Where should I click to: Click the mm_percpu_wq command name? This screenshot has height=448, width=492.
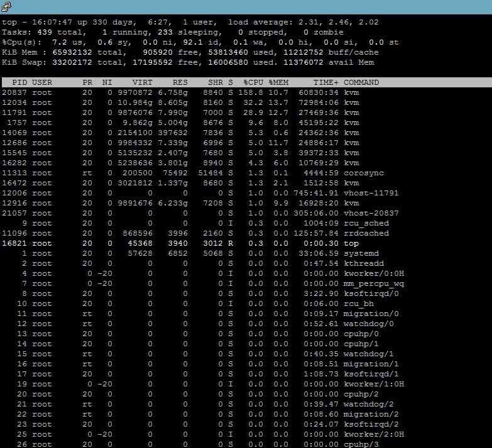coord(374,283)
